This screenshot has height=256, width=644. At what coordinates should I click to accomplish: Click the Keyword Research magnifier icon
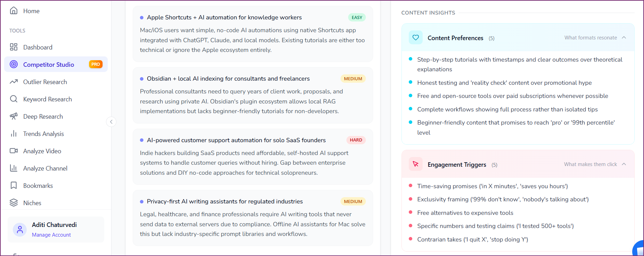14,99
